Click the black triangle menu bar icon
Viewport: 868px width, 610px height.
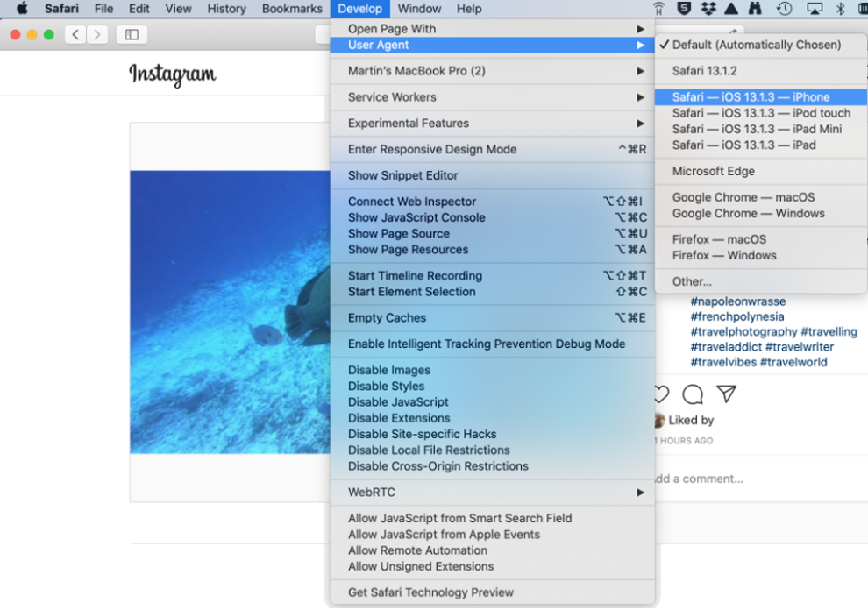(731, 8)
